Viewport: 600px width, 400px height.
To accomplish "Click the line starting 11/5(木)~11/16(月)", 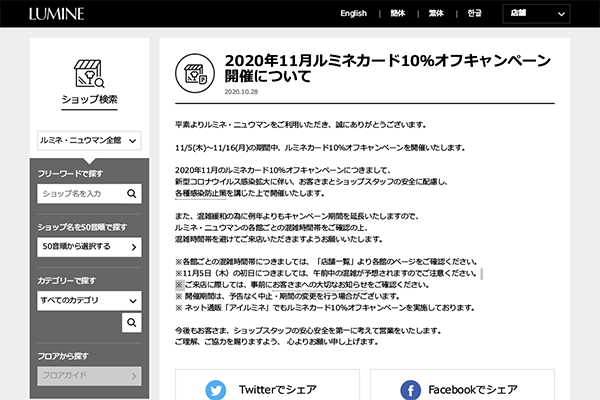I will pyautogui.click(x=320, y=148).
